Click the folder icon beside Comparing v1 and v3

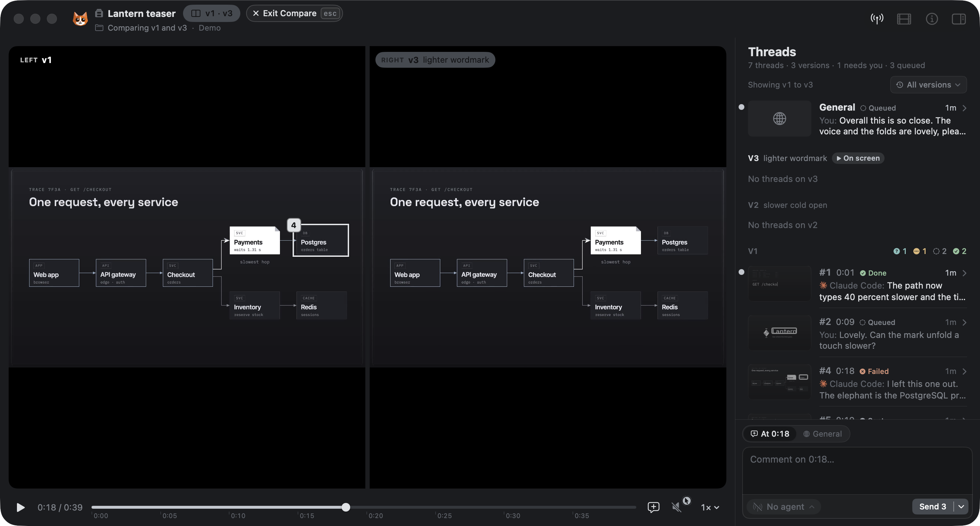click(x=99, y=28)
